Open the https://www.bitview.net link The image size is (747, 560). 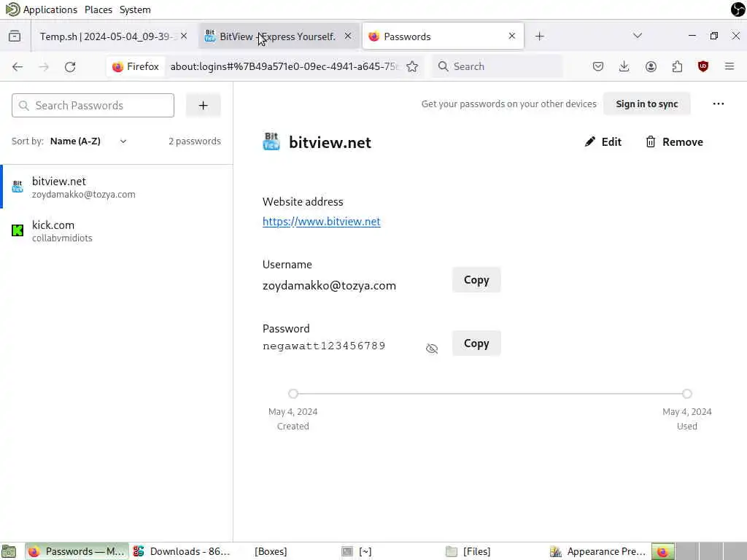322,222
